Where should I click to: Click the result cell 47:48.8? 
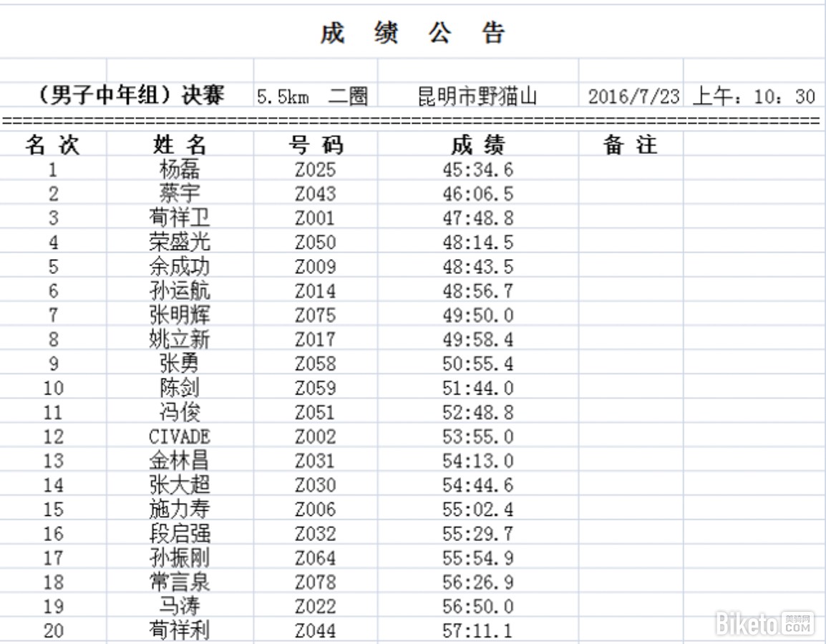pyautogui.click(x=477, y=218)
